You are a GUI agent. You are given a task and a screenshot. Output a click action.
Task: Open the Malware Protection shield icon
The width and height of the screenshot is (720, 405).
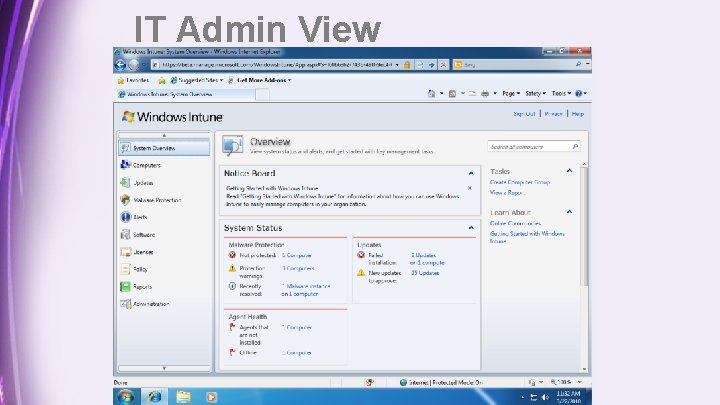tap(125, 200)
